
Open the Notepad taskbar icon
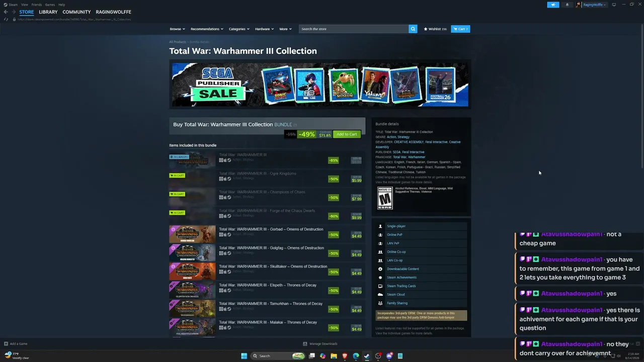coord(400,356)
